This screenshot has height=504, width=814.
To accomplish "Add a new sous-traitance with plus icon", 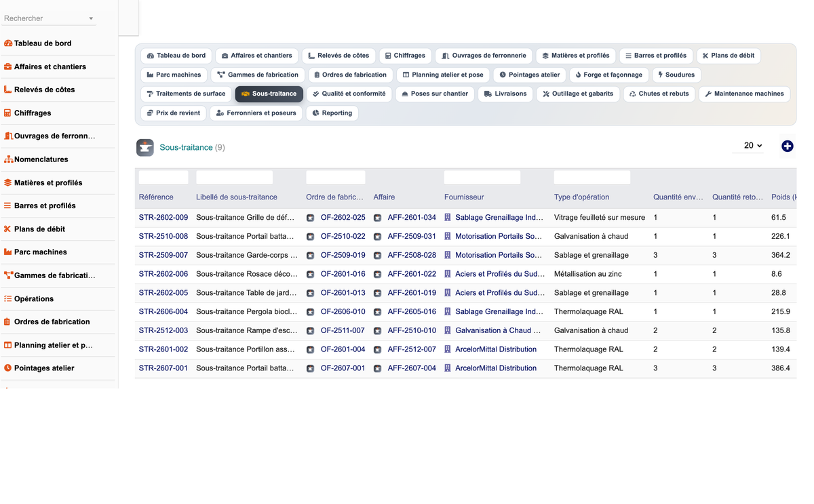I will coord(787,146).
